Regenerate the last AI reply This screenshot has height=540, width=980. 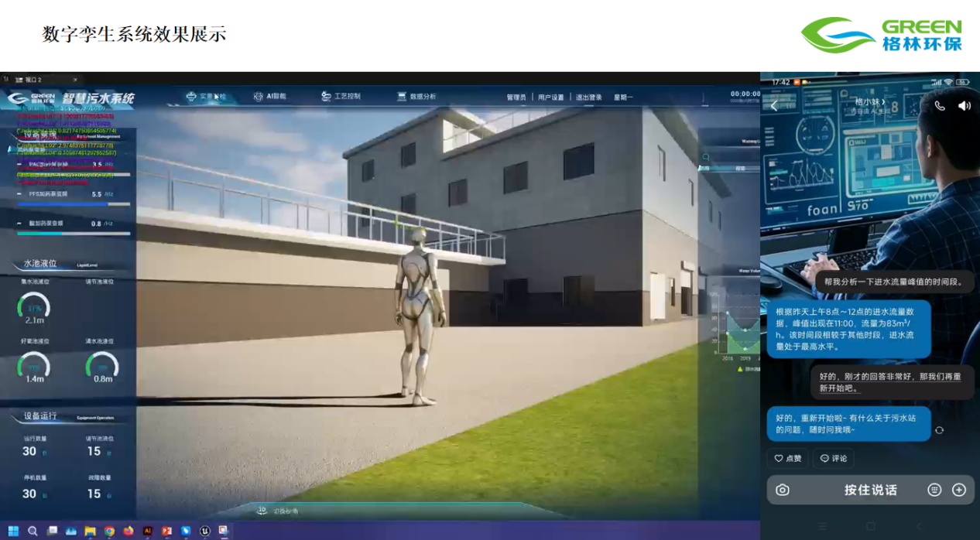(939, 430)
